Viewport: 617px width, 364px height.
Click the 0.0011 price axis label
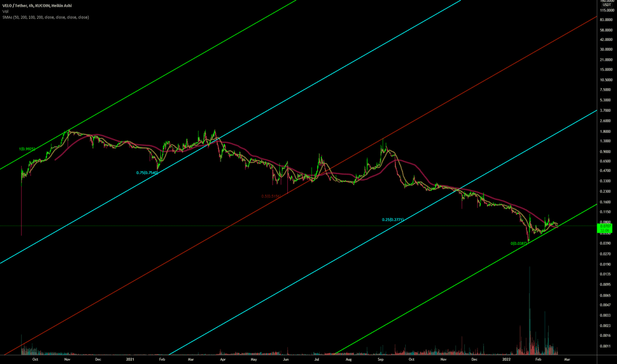coord(606,346)
